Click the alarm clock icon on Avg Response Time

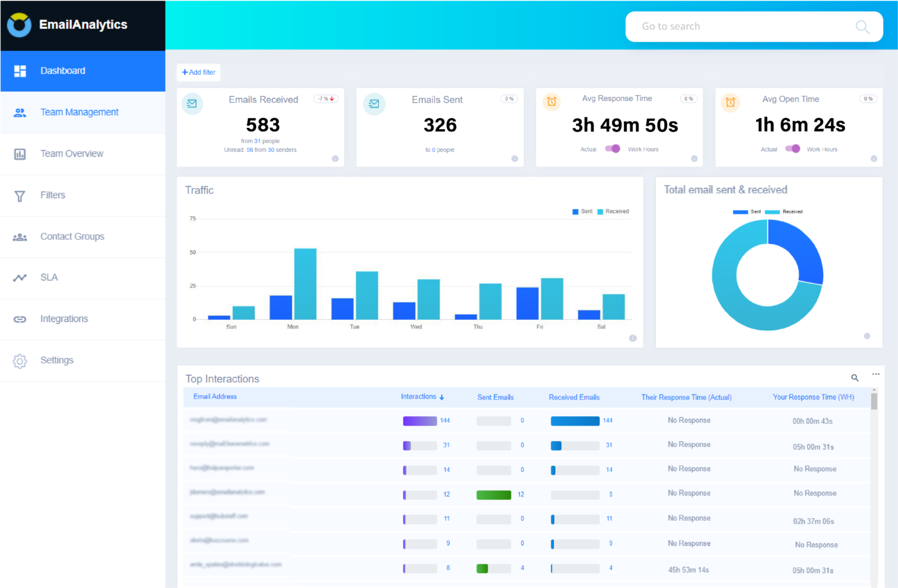pos(551,102)
